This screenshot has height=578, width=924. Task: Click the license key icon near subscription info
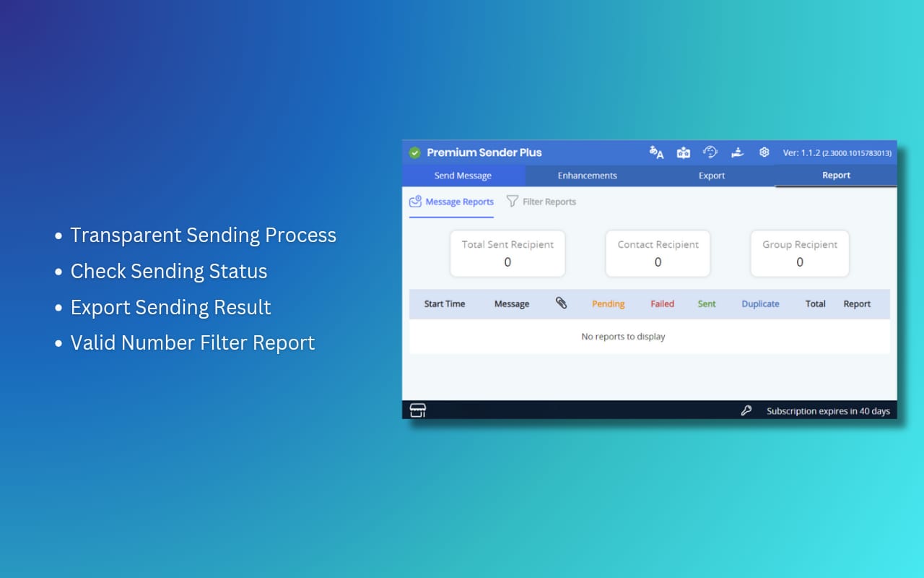[x=747, y=410]
